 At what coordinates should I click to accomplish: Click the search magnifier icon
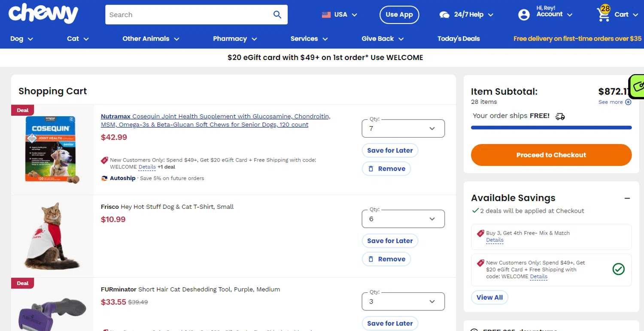click(277, 15)
